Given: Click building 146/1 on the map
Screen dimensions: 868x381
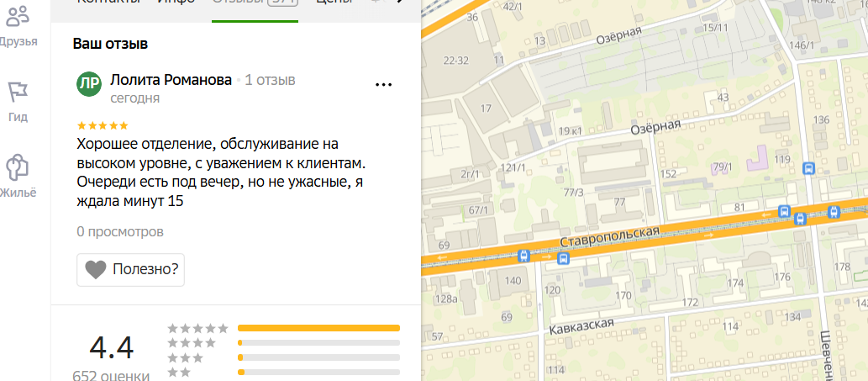Looking at the screenshot, I should [x=802, y=45].
